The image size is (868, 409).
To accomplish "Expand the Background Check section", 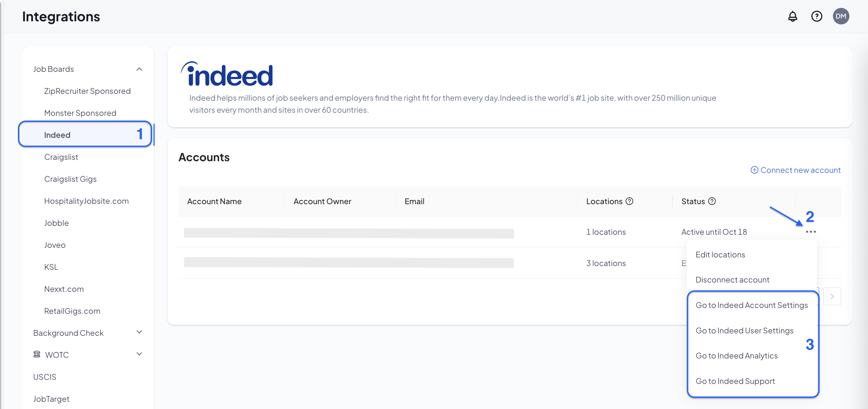I will coord(139,332).
